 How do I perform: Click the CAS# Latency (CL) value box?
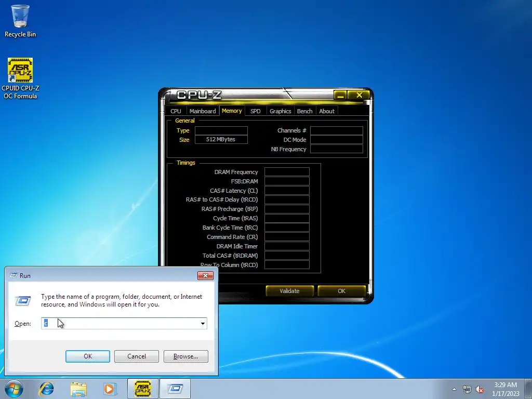coord(287,191)
